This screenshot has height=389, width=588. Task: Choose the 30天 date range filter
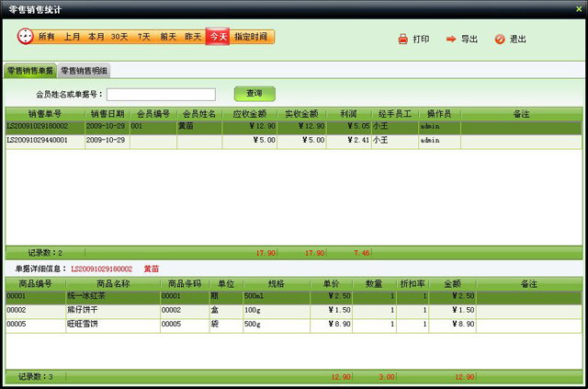coord(119,37)
